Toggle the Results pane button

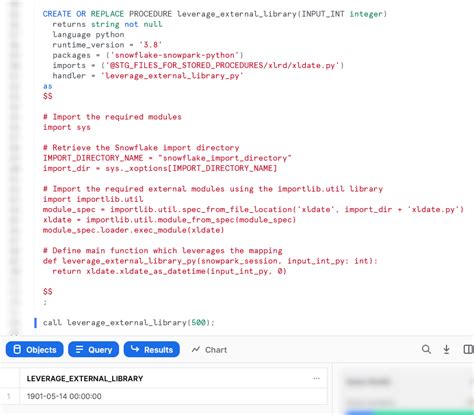pyautogui.click(x=152, y=349)
